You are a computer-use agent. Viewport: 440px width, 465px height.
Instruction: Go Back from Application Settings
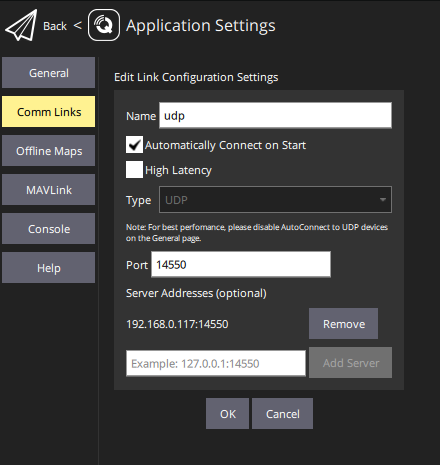click(55, 26)
